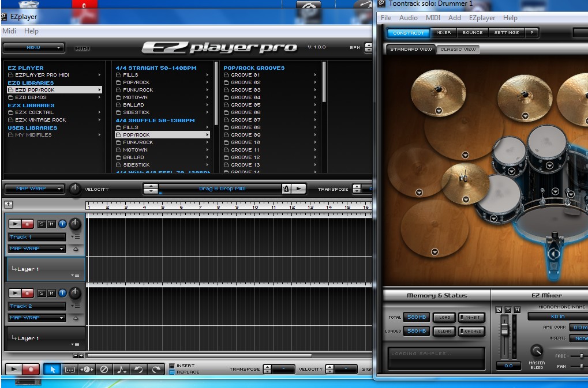
Task: Select the arrow pointer tool
Action: (52, 369)
